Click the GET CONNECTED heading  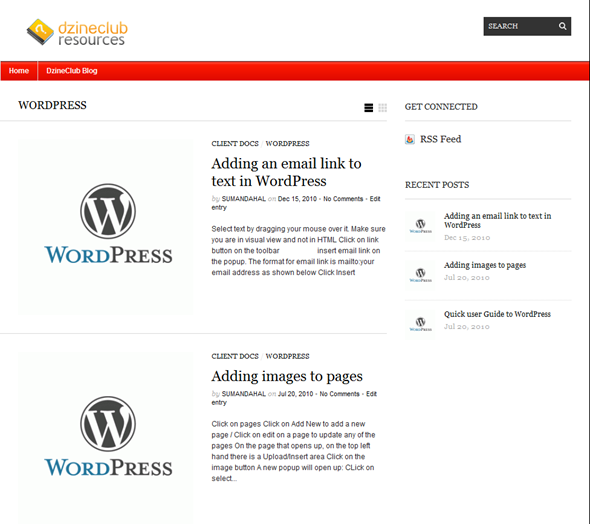441,107
